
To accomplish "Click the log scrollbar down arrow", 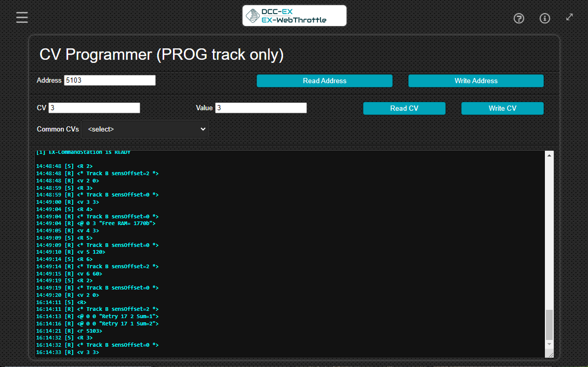I will coord(549,344).
